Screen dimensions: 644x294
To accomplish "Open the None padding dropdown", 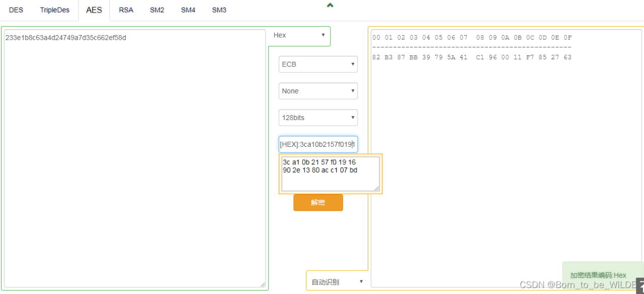I will coord(318,91).
